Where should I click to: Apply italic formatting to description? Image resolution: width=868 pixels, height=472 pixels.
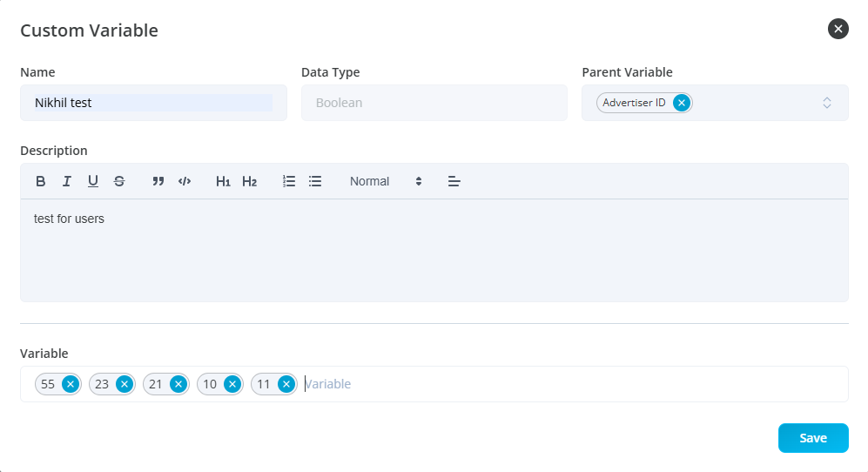click(67, 181)
